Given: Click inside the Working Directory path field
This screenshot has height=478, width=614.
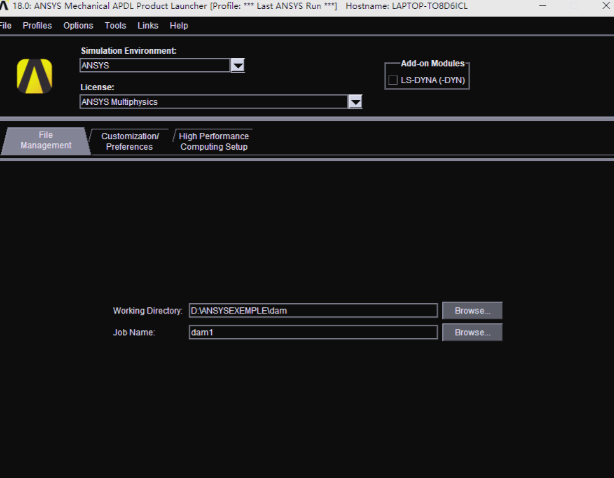Looking at the screenshot, I should tap(312, 311).
